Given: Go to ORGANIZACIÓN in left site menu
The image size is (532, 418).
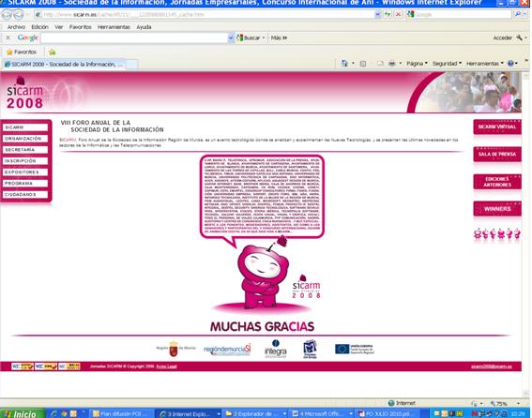Looking at the screenshot, I should pyautogui.click(x=25, y=139).
